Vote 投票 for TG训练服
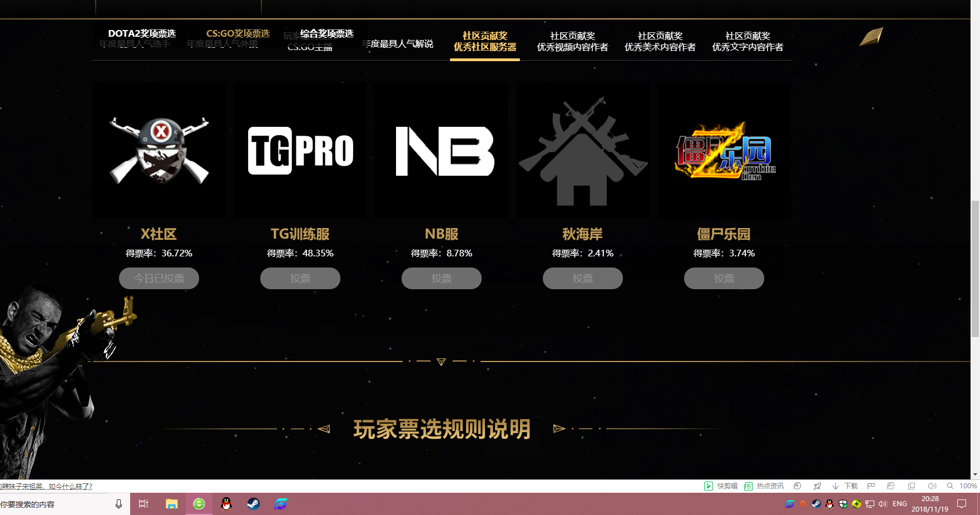This screenshot has width=980, height=515. click(x=300, y=278)
